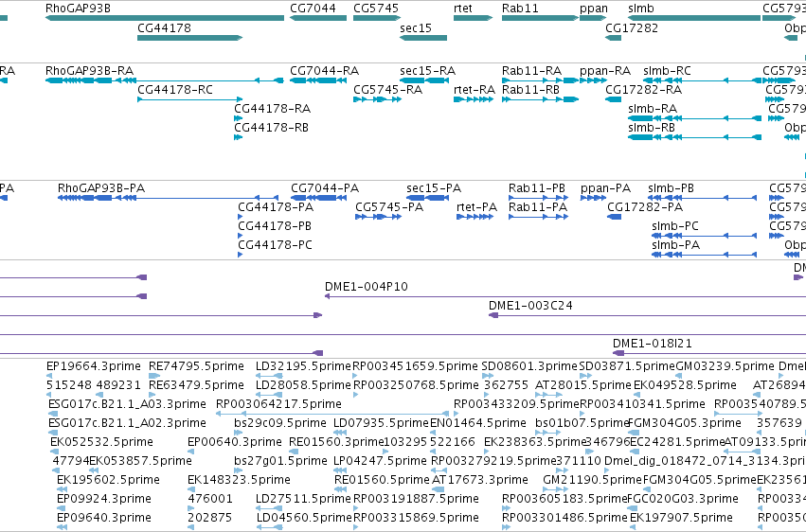Click the ppan-RA transcript
The height and width of the screenshot is (532, 806).
pos(593,80)
